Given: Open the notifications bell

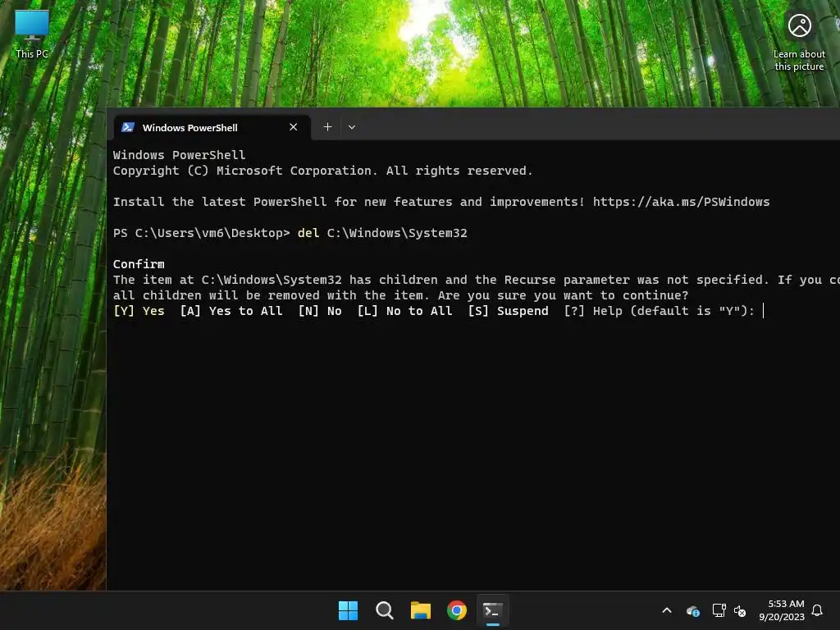Looking at the screenshot, I should tap(817, 610).
